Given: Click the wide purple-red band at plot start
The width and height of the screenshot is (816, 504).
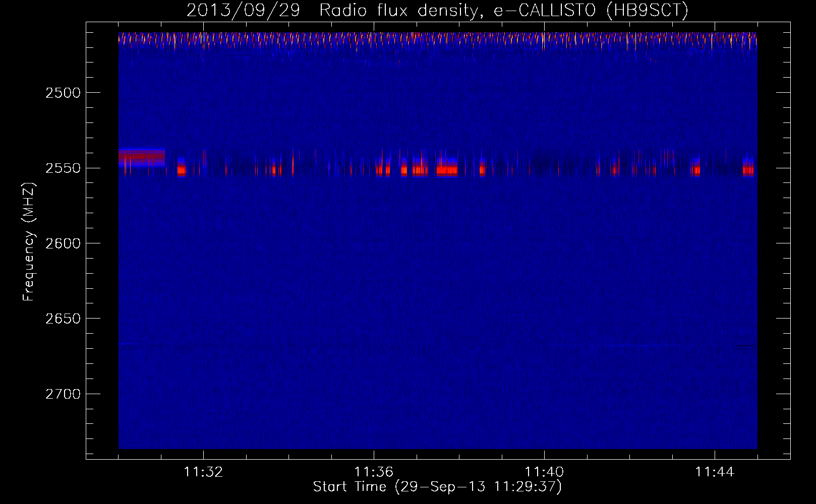Looking at the screenshot, I should tap(142, 157).
